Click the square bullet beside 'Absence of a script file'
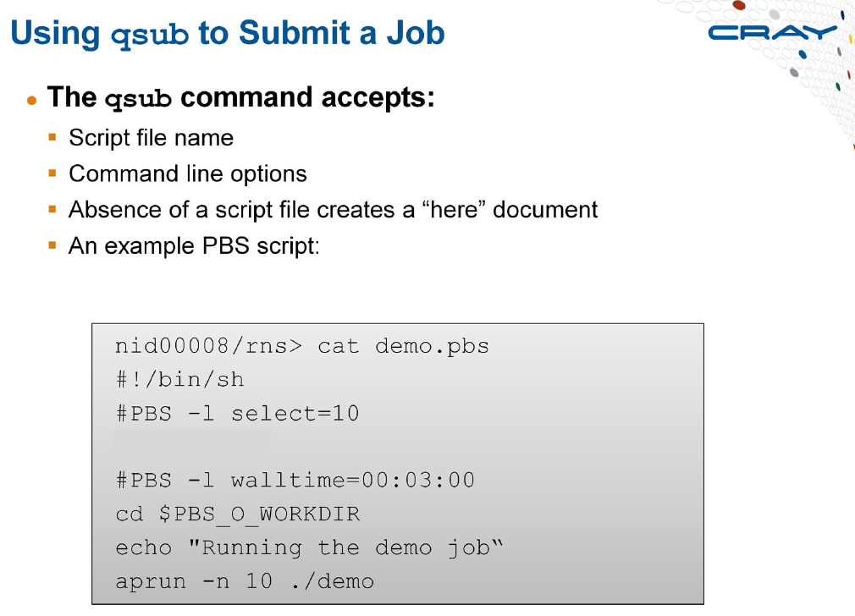Viewport: 855px width, 616px height. pyautogui.click(x=52, y=209)
